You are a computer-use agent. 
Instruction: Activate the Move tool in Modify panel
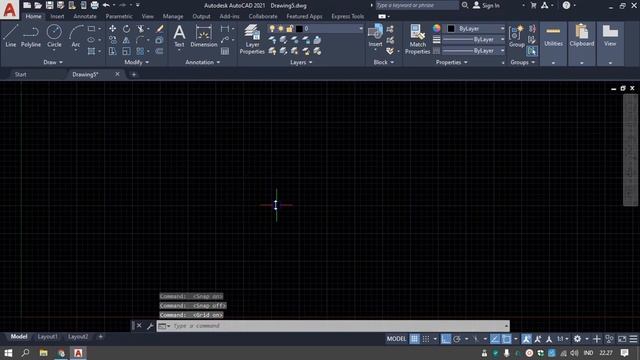pyautogui.click(x=112, y=29)
